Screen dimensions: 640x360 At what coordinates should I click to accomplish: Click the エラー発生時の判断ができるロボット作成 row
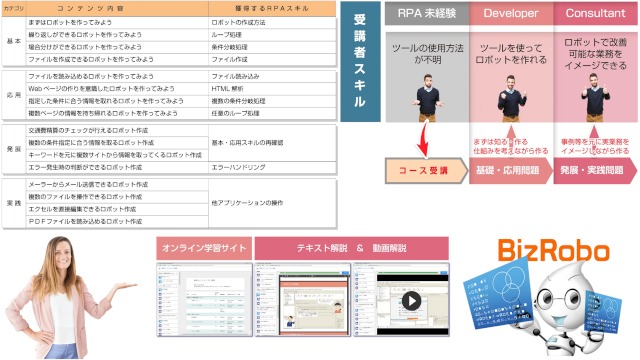pos(118,167)
